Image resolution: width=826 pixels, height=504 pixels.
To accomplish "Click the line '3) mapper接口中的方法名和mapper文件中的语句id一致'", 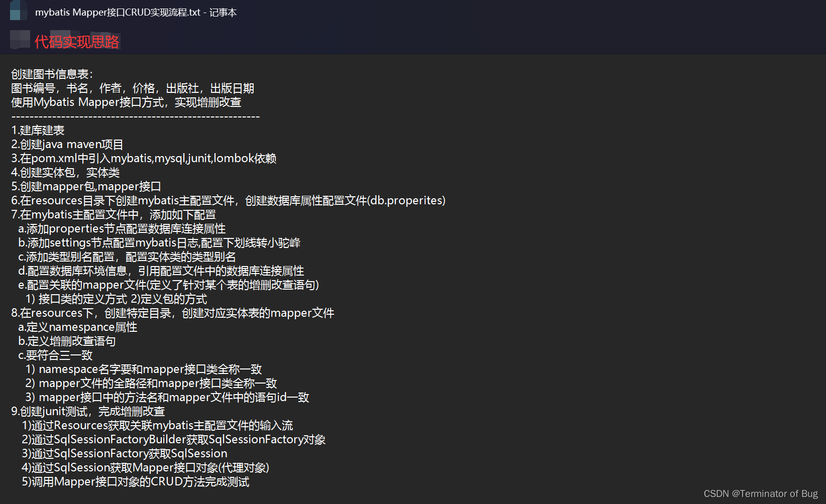I will click(167, 398).
